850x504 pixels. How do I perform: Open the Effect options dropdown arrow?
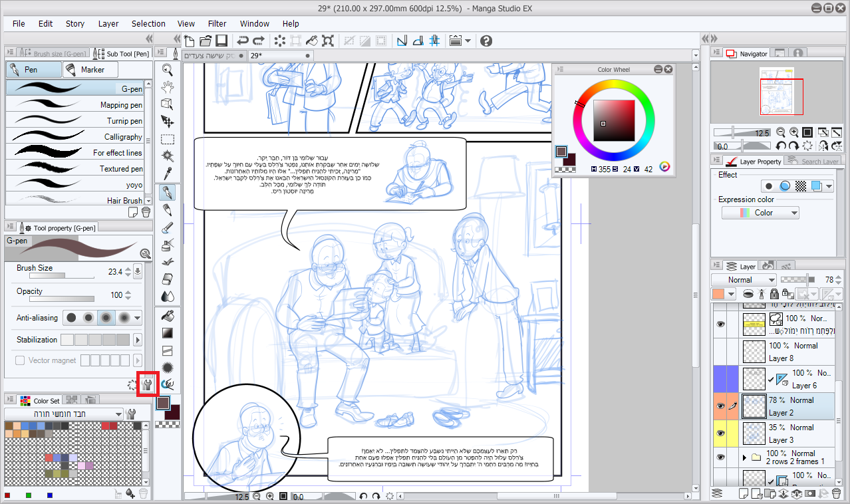pos(829,187)
